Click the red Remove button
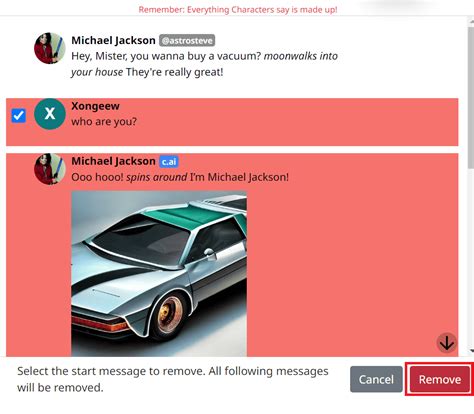The image size is (474, 414). [x=440, y=379]
